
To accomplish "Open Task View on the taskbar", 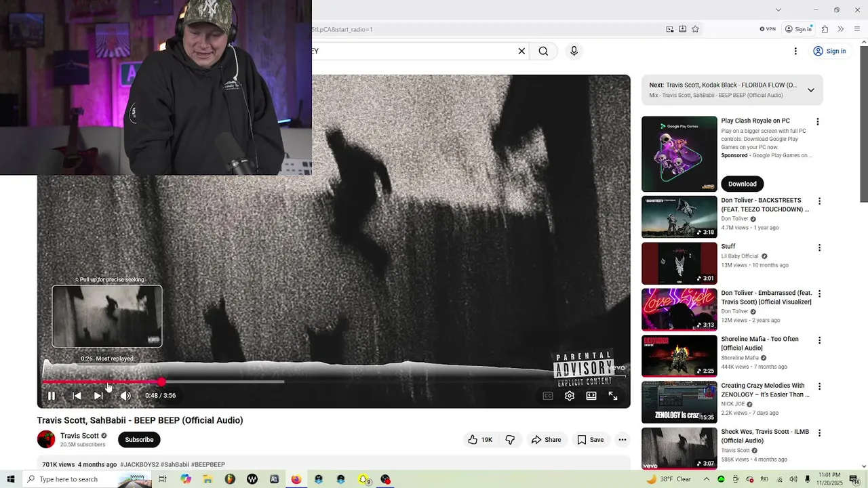I will pos(163,479).
